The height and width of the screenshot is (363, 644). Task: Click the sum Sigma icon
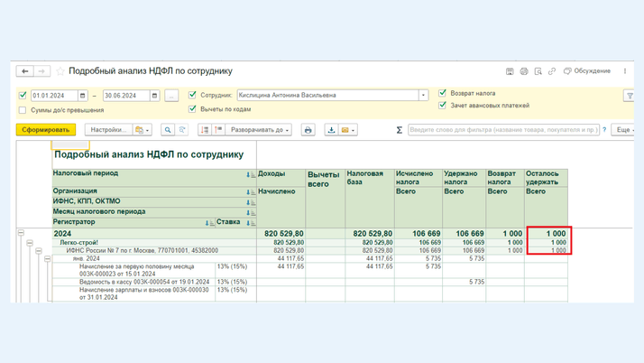[x=400, y=130]
